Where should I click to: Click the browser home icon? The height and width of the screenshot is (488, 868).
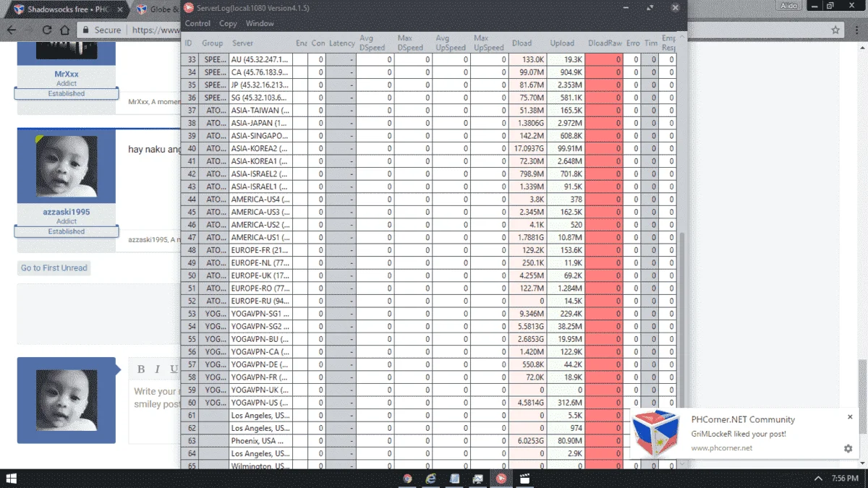[x=65, y=30]
